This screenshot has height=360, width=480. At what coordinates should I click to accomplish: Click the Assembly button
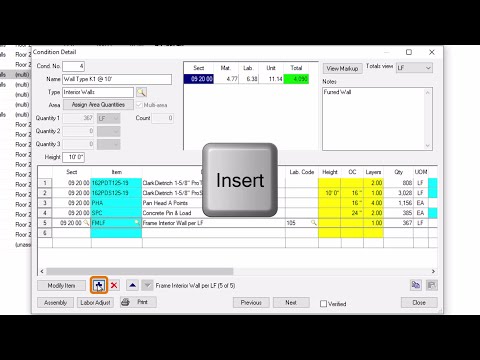(56, 303)
